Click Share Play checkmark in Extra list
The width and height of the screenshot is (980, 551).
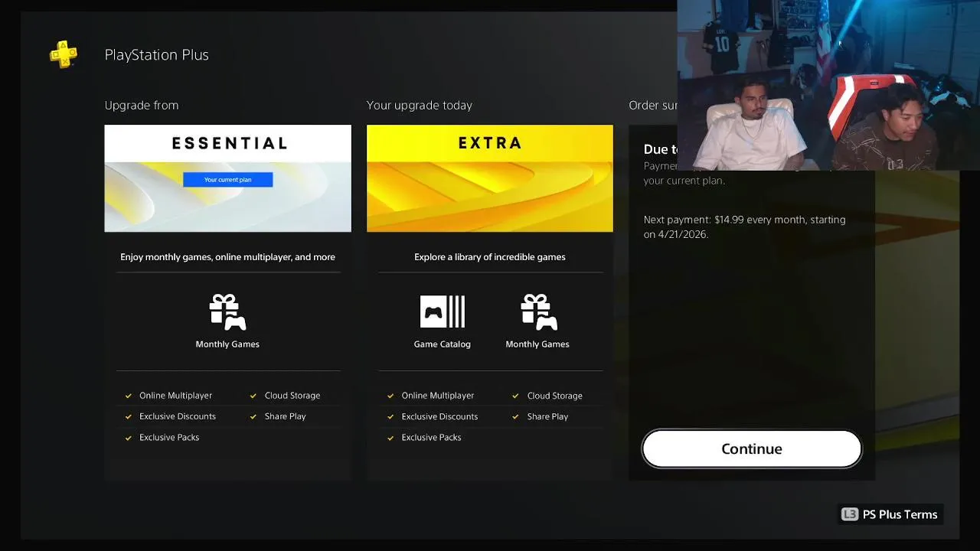click(516, 416)
